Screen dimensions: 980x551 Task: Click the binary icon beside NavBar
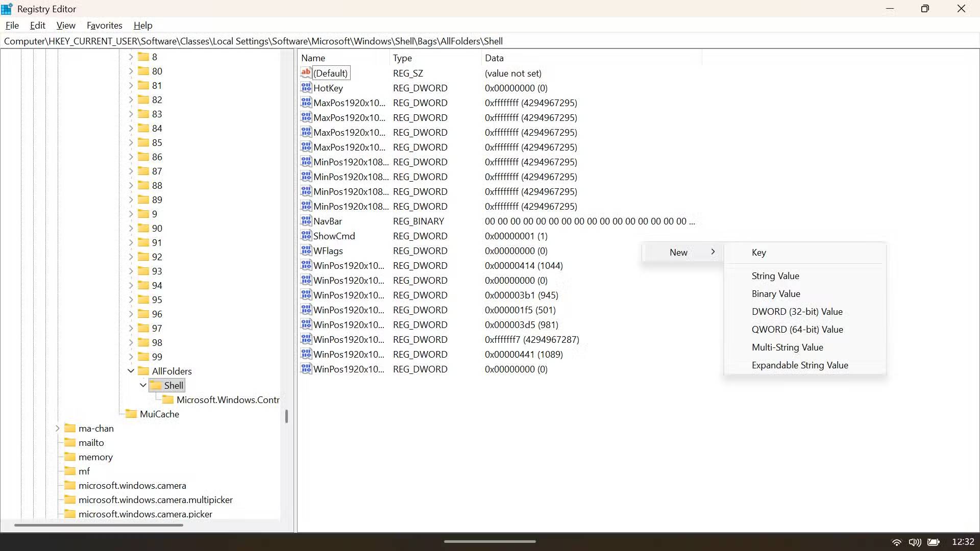(305, 221)
